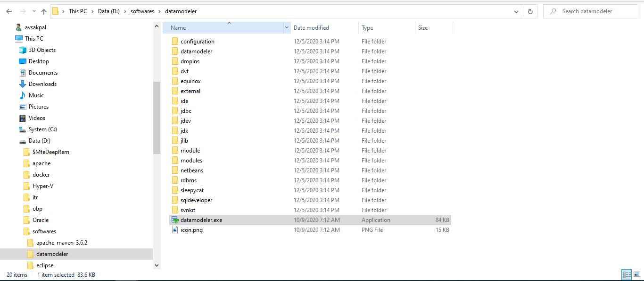This screenshot has width=644, height=281.
Task: Select the datamodeler folder icon in file list
Action: click(x=175, y=51)
